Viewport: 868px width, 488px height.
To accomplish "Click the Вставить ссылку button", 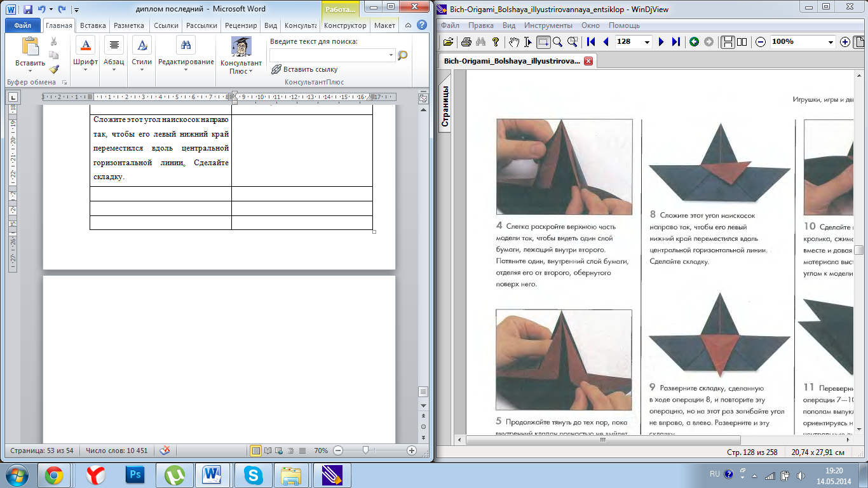I will click(x=304, y=69).
